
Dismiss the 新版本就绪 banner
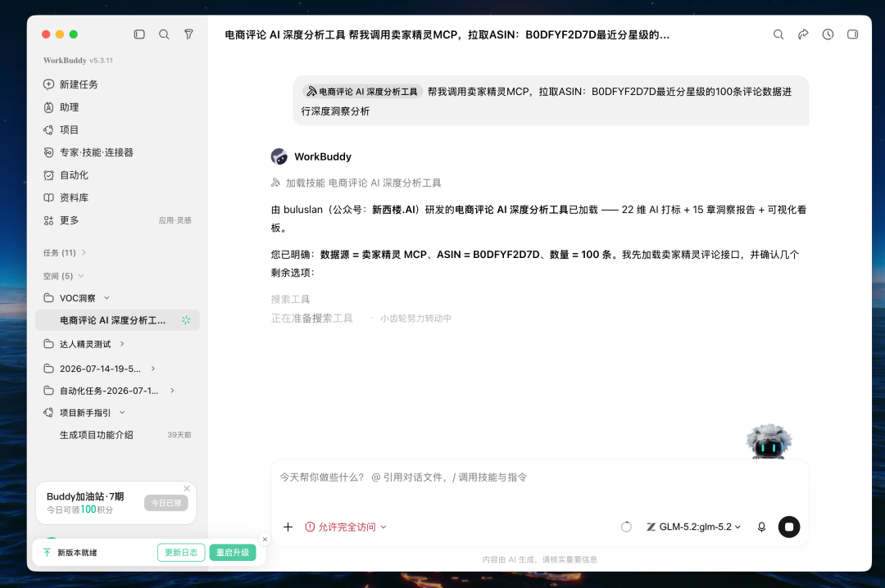(x=265, y=540)
